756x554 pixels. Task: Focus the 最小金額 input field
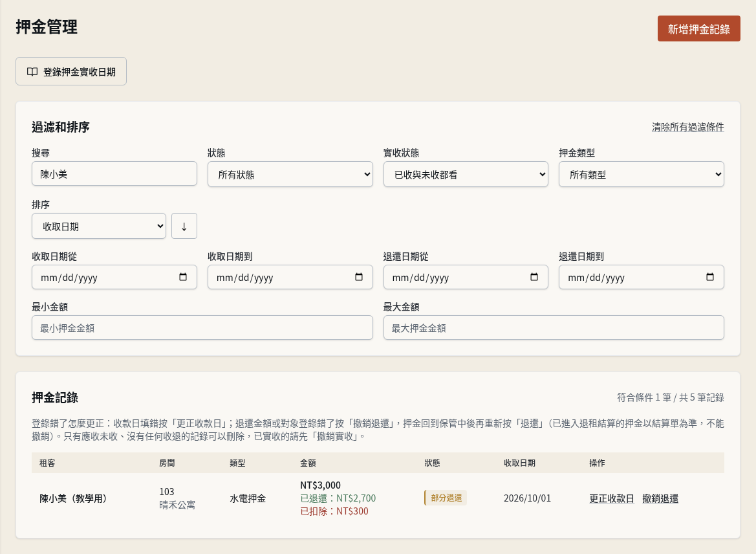coord(202,327)
